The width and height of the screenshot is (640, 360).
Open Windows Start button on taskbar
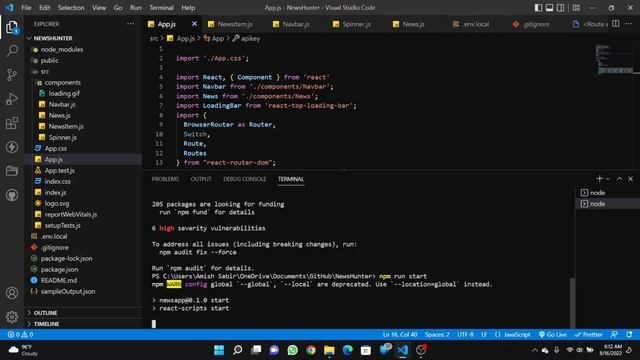tap(219, 350)
